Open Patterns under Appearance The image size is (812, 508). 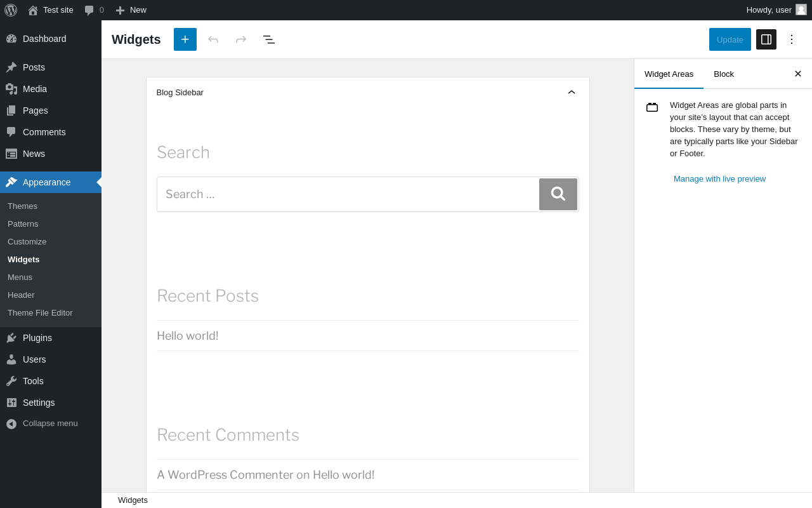tap(23, 224)
